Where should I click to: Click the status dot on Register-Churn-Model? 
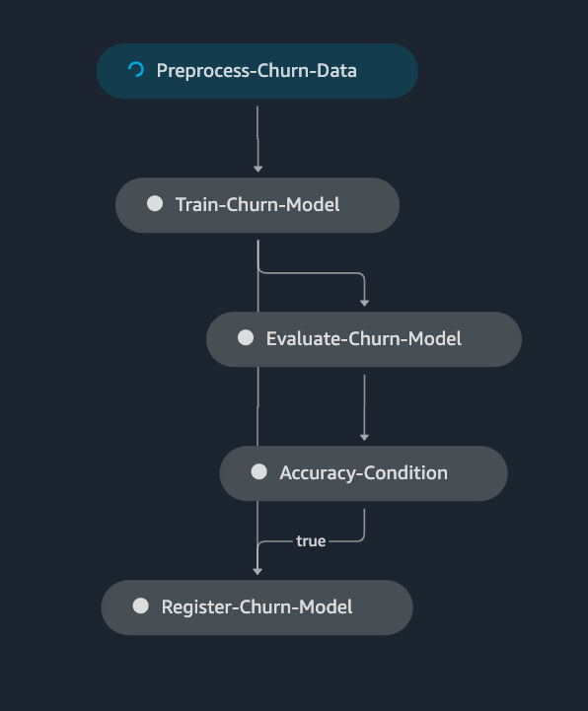(x=141, y=605)
